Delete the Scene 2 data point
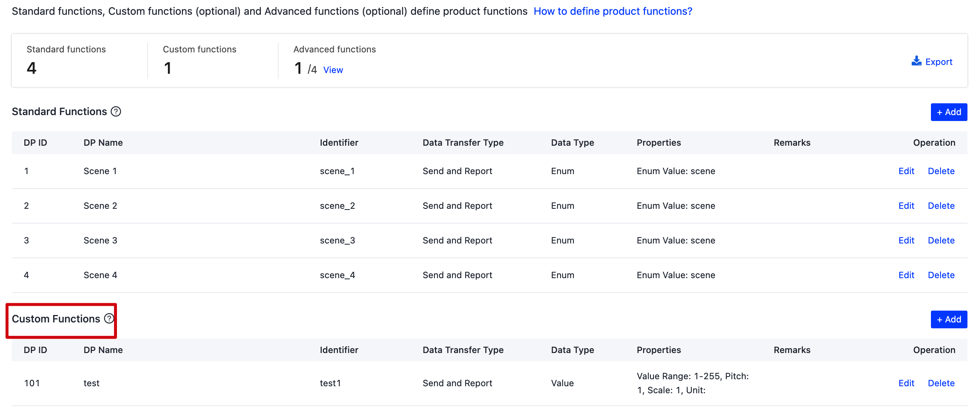Screen dimensions: 980x408 tap(941, 205)
